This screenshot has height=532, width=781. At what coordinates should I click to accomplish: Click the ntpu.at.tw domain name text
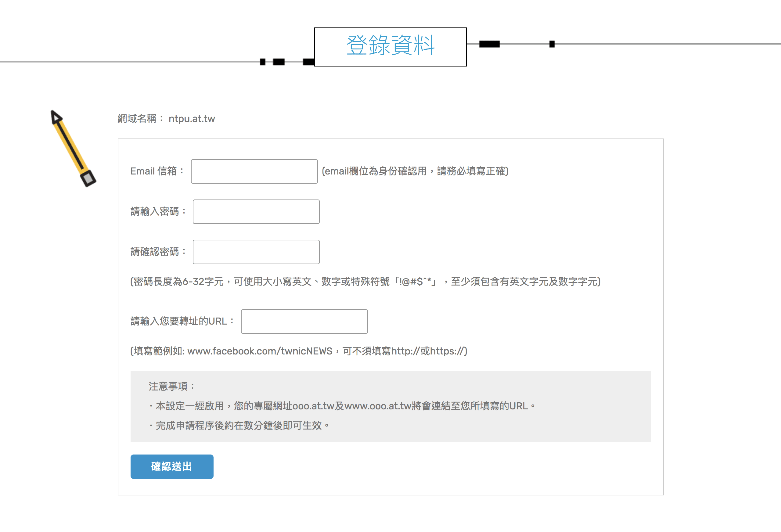click(192, 119)
